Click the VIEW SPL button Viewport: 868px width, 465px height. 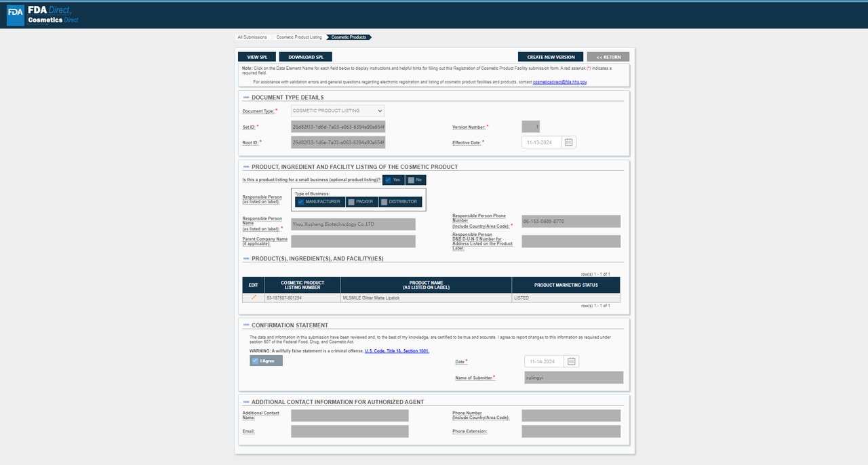tap(256, 57)
